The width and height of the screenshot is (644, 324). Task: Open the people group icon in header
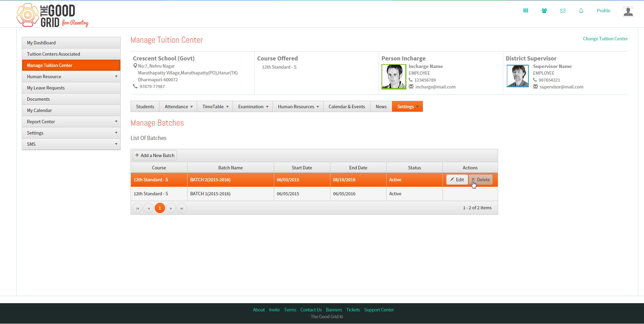point(544,11)
